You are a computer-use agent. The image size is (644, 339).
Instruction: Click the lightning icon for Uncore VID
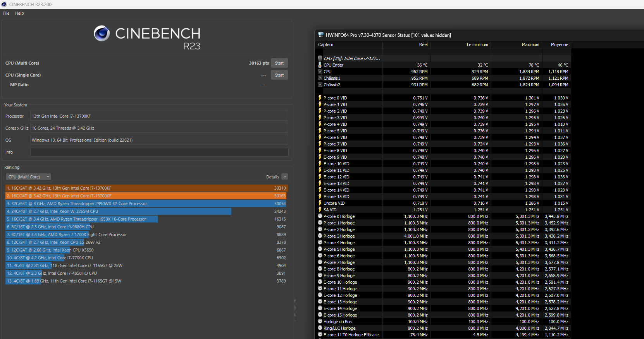click(320, 203)
